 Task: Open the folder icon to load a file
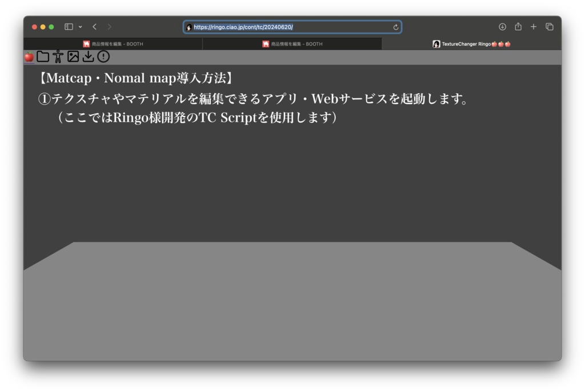pos(42,57)
